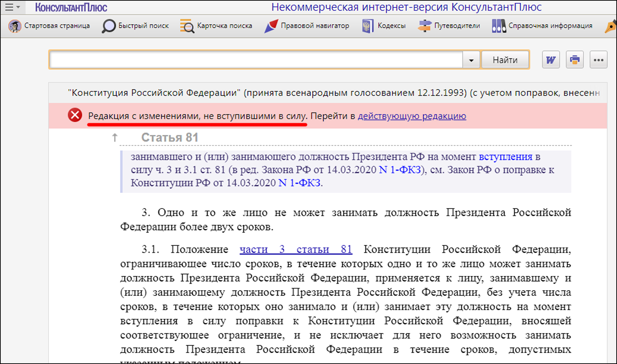Open Стартовая страница
The image size is (617, 364).
pyautogui.click(x=57, y=26)
